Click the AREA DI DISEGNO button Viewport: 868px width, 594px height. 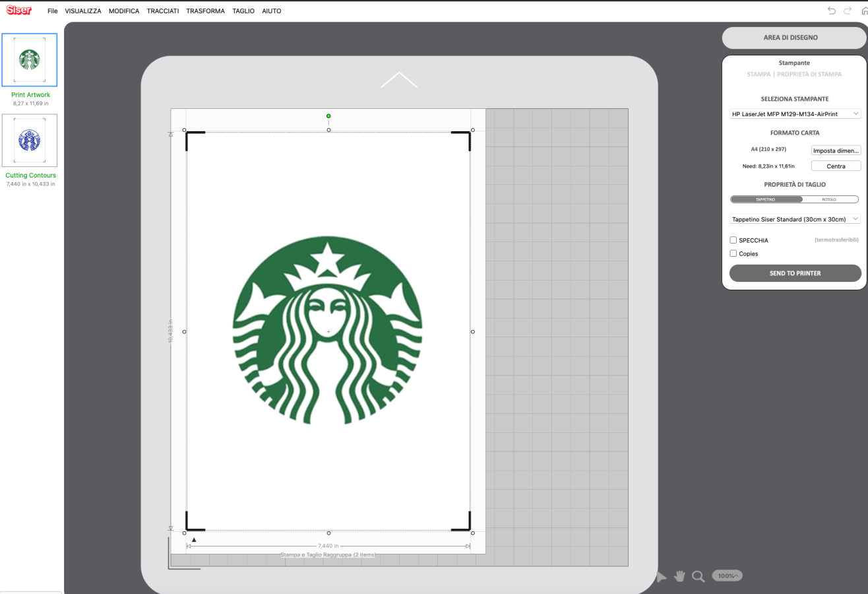click(795, 38)
